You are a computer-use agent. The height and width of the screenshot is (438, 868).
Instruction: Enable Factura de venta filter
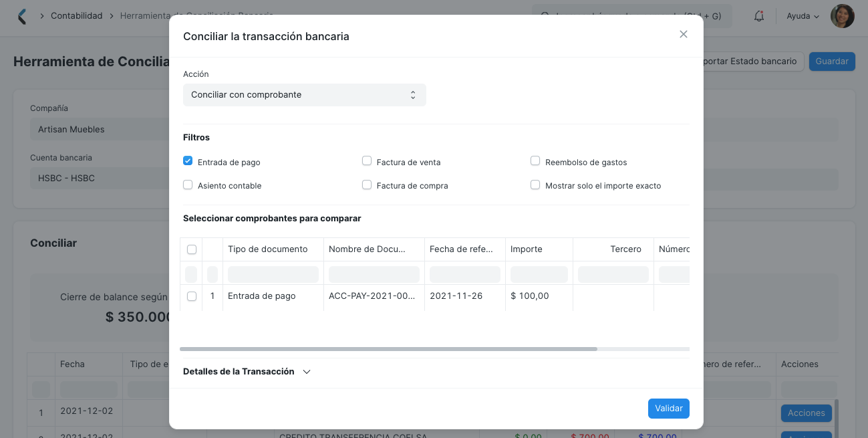click(x=367, y=161)
